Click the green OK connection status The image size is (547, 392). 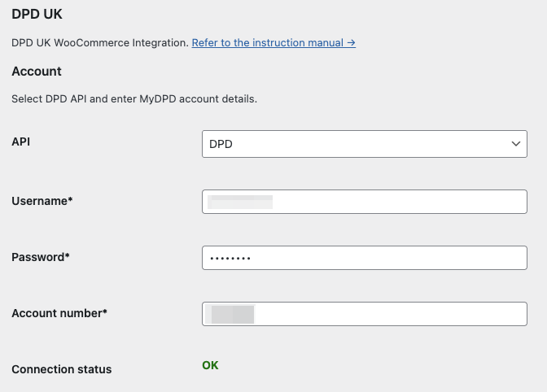click(x=210, y=365)
